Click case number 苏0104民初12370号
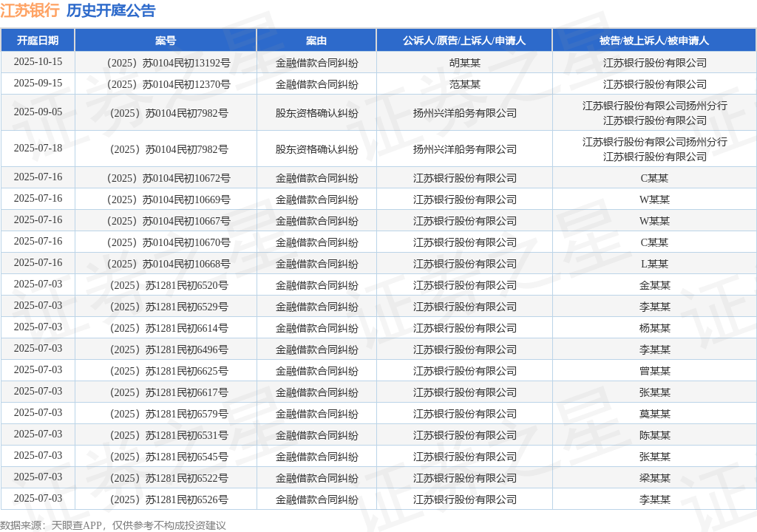This screenshot has height=532, width=757. (x=186, y=84)
